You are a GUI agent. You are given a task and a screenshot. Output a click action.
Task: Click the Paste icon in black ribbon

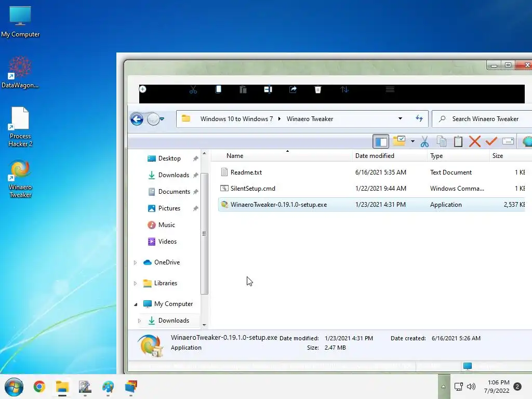(x=243, y=89)
